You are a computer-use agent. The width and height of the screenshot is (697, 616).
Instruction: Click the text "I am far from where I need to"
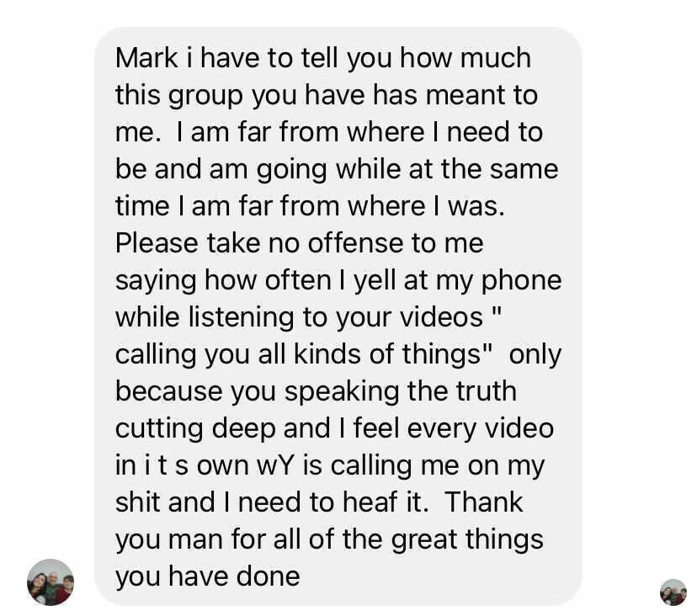tap(359, 132)
